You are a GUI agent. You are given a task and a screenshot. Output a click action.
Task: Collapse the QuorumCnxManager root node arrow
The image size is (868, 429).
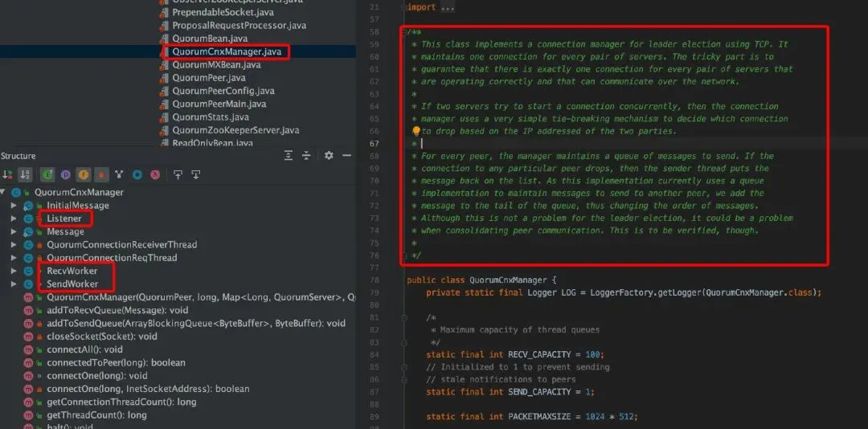[x=4, y=192]
